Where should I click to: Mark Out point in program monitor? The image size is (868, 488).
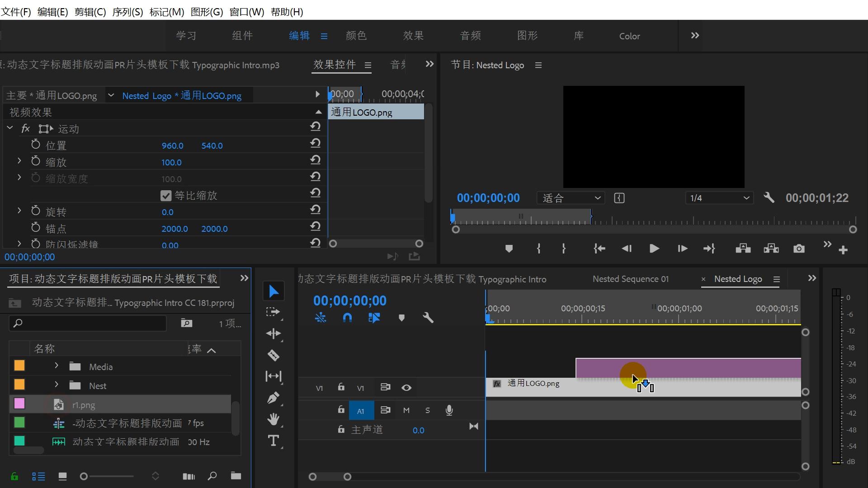coord(564,249)
